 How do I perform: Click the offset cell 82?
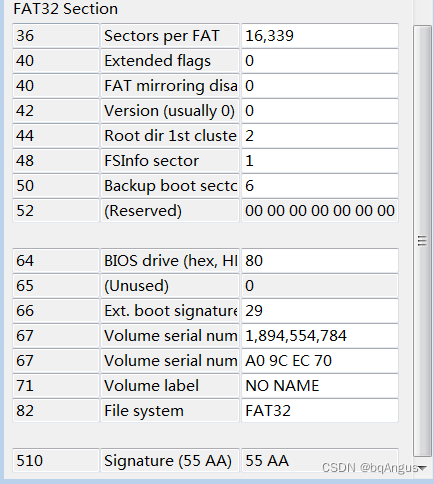[56, 411]
